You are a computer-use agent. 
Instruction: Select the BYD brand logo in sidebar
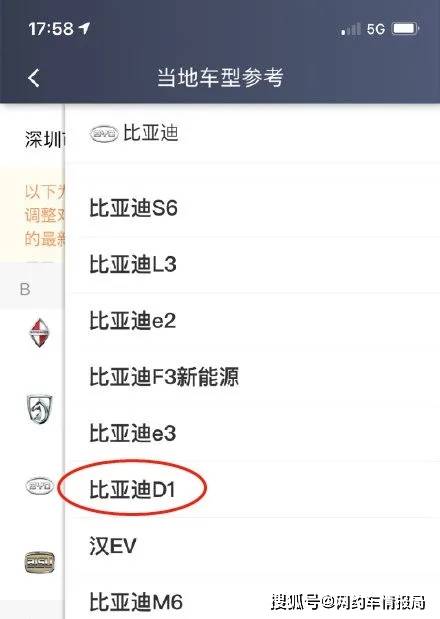[x=39, y=486]
